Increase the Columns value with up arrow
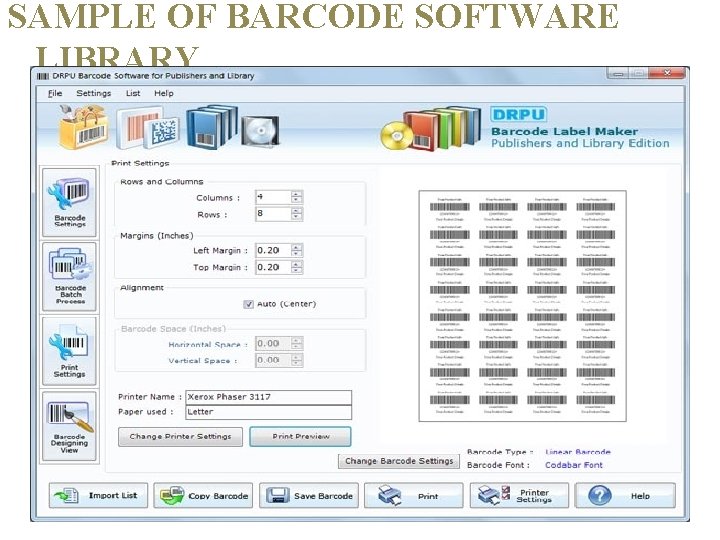Viewport: 720px width, 540px height. click(297, 194)
